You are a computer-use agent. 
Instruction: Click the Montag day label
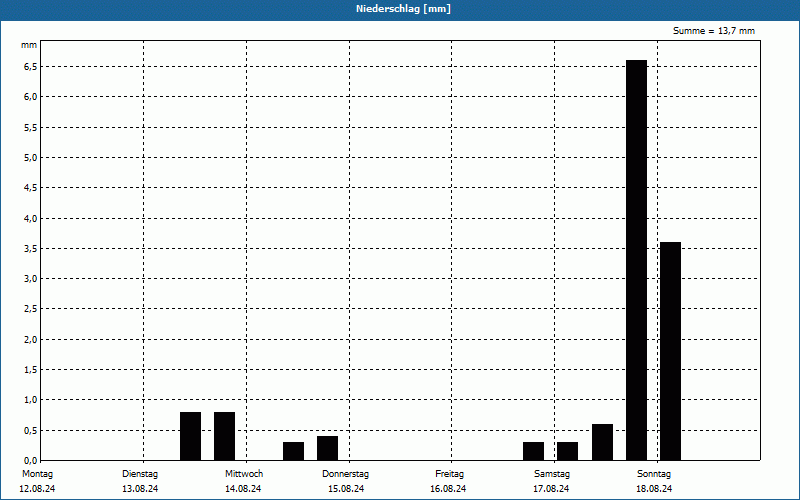[37, 474]
